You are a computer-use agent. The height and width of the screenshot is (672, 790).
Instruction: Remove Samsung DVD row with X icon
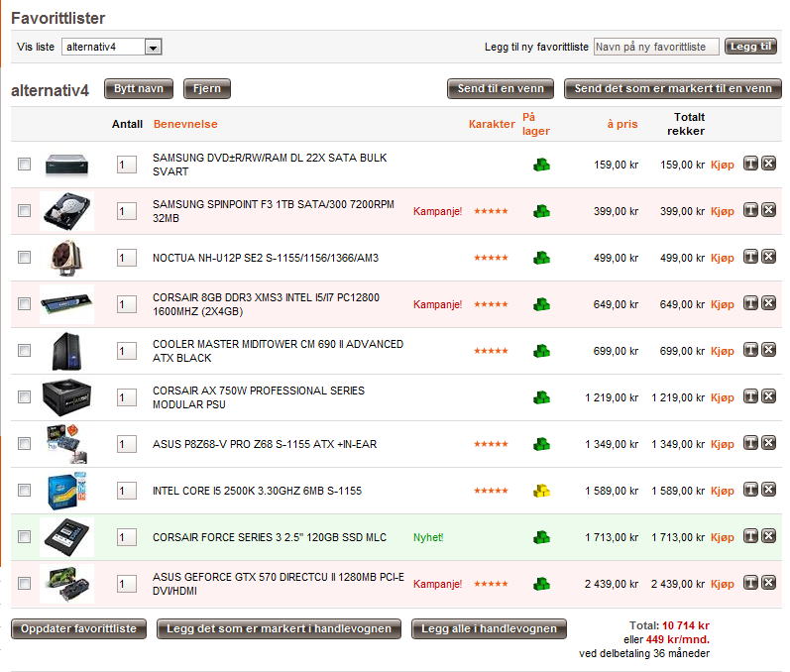click(768, 164)
